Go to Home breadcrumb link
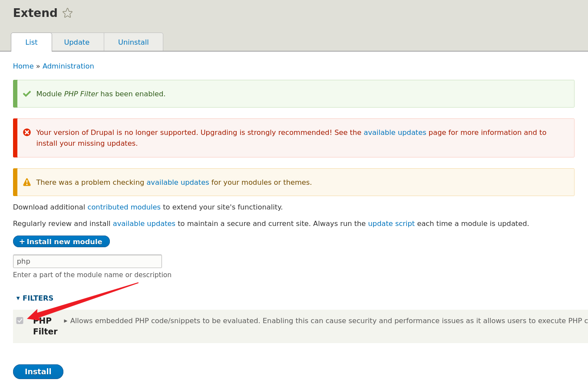The width and height of the screenshot is (588, 383). pos(23,66)
